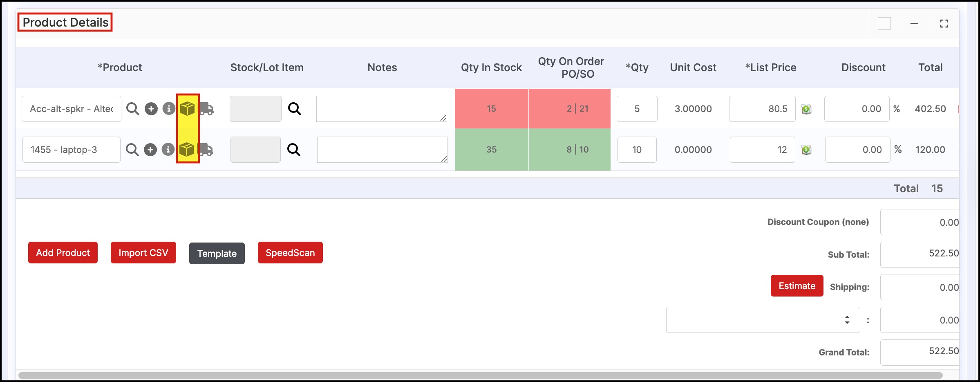Click green price icon beside 80.5 list price
The height and width of the screenshot is (382, 980).
click(x=806, y=109)
